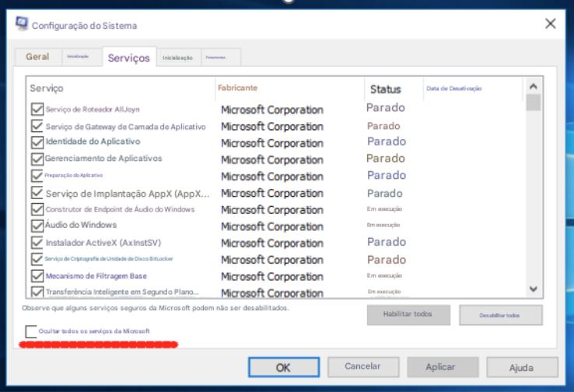The width and height of the screenshot is (574, 392).
Task: Open the Inicialização tab right of Serviços
Action: coord(177,58)
